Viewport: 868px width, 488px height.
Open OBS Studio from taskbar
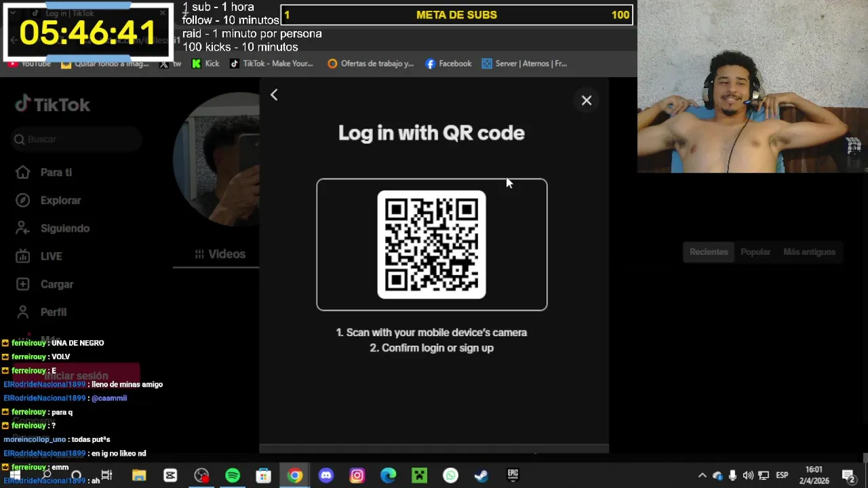(201, 476)
